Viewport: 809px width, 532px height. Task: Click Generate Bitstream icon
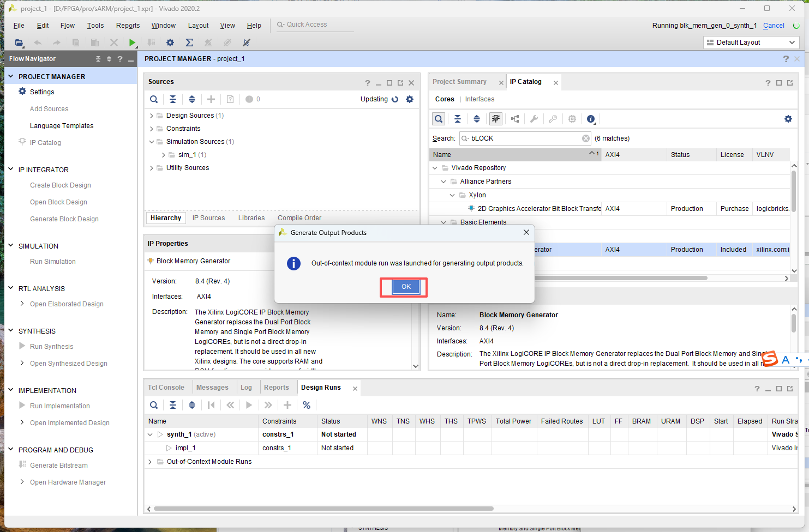(22, 465)
